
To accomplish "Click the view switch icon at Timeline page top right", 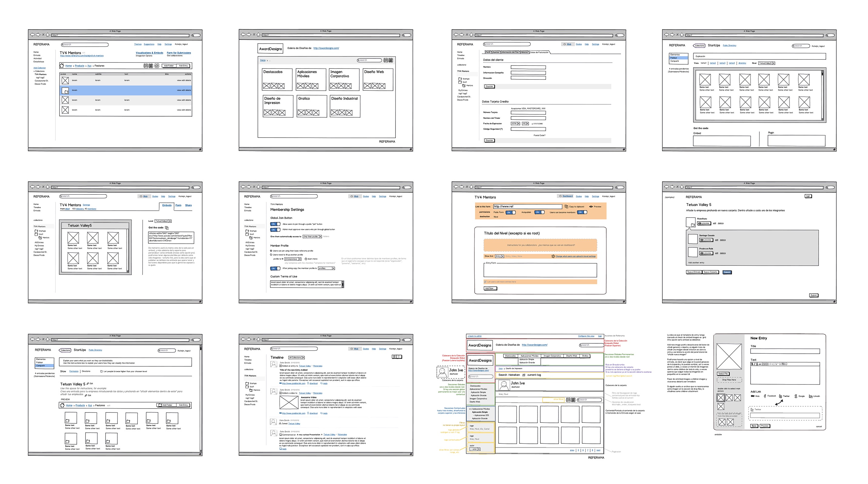I will 397,357.
